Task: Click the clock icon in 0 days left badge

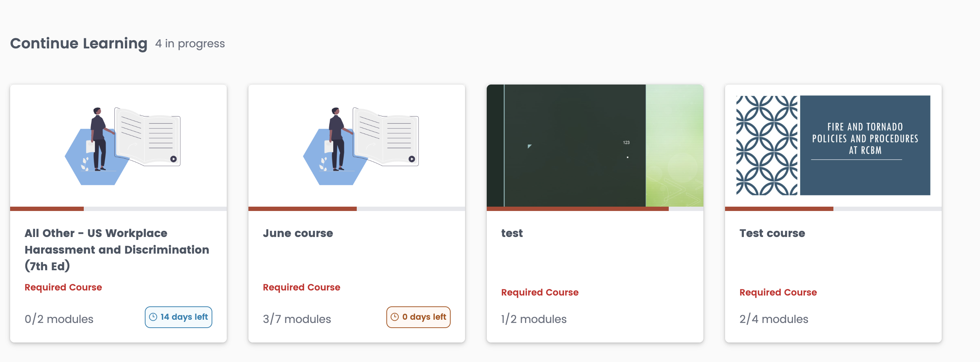Action: [395, 317]
